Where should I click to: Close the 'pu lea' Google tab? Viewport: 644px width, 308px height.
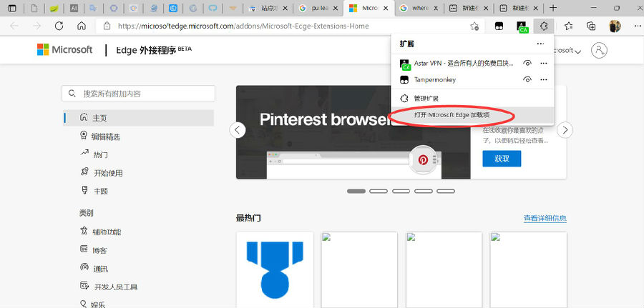pos(335,8)
